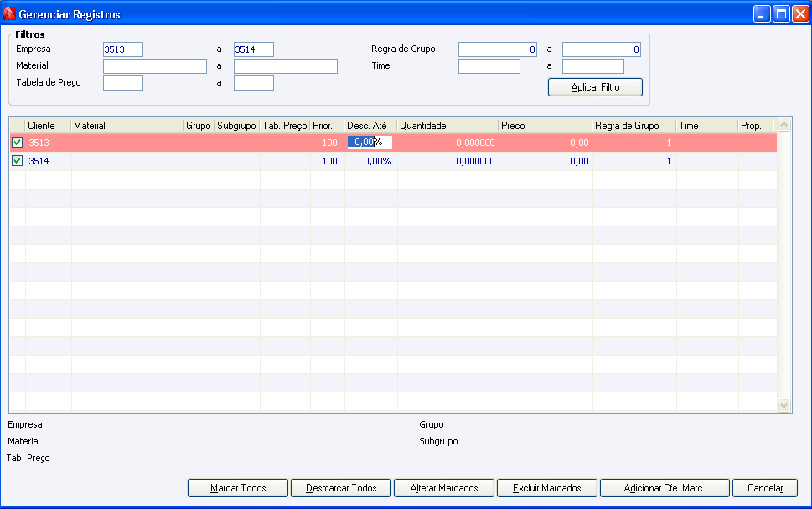Click Desc. Até 0,00% in row 3514
Viewport: 812px width, 509px height.
point(378,161)
